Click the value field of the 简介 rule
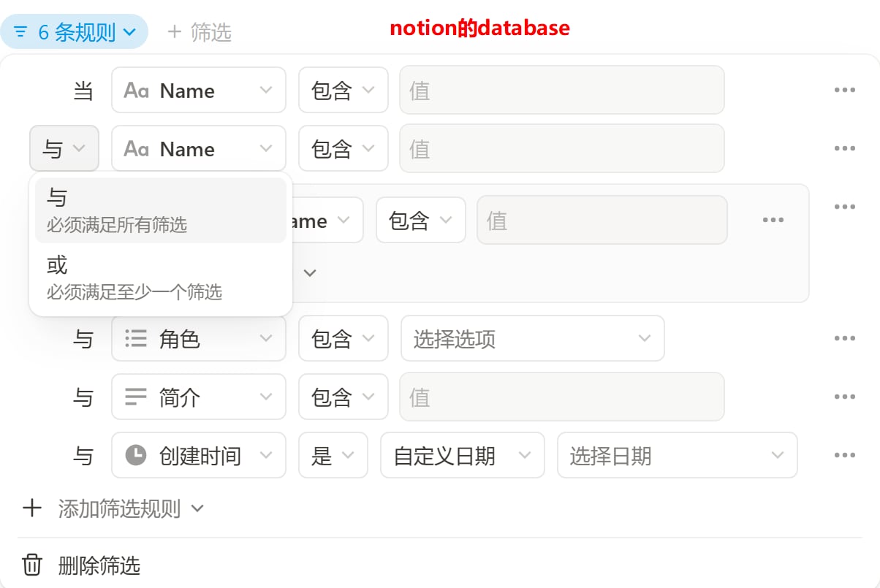880x588 pixels. [561, 397]
